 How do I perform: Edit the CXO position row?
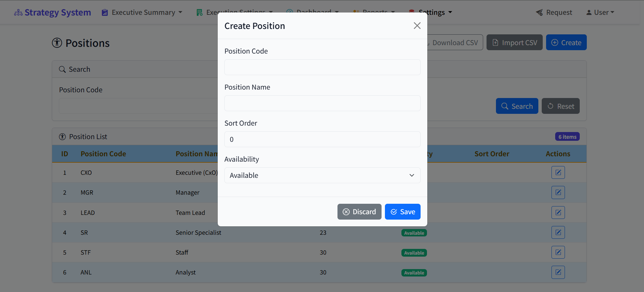pos(558,172)
